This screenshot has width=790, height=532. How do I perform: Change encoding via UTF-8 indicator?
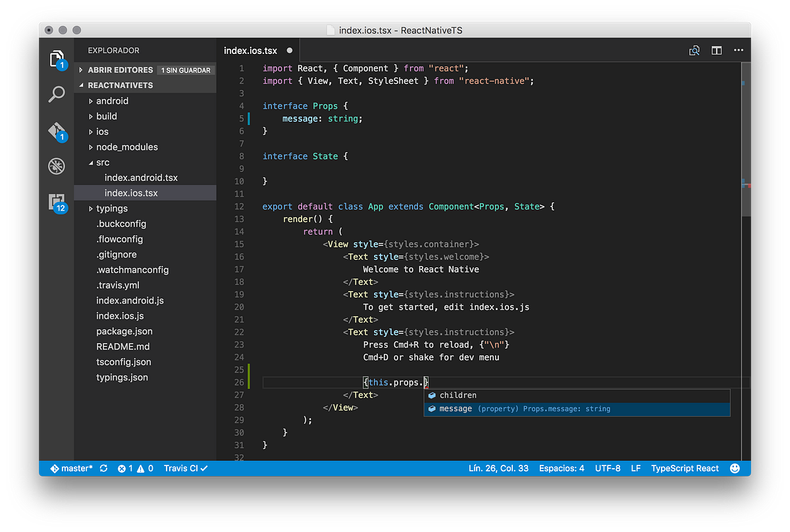(608, 468)
